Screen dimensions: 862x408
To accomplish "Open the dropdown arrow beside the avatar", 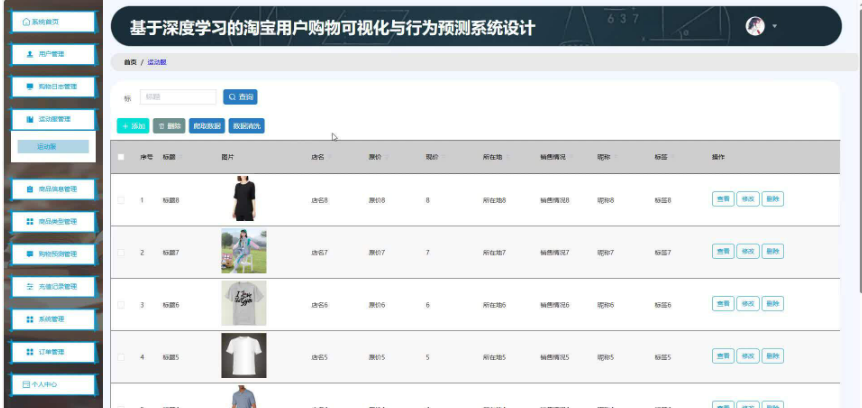I will [x=775, y=26].
